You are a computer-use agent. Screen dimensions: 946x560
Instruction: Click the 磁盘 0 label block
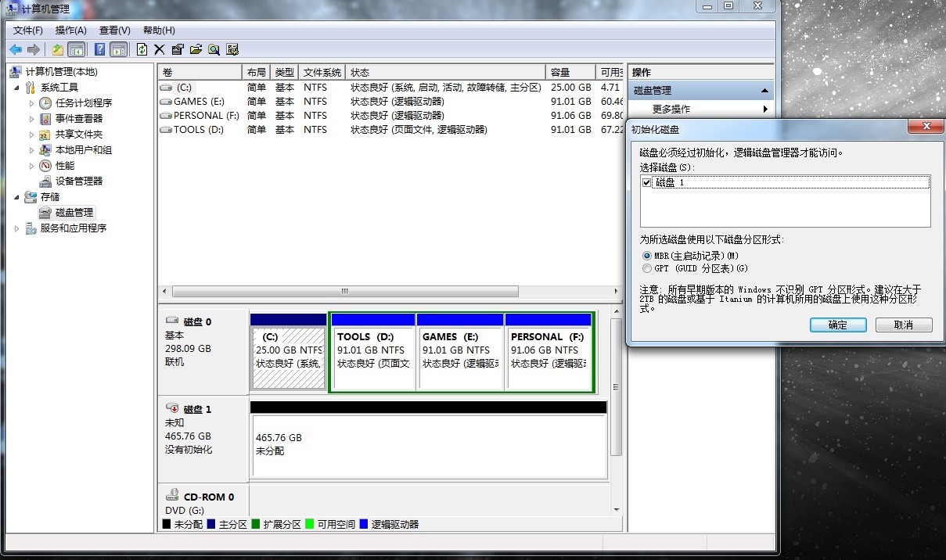point(203,352)
